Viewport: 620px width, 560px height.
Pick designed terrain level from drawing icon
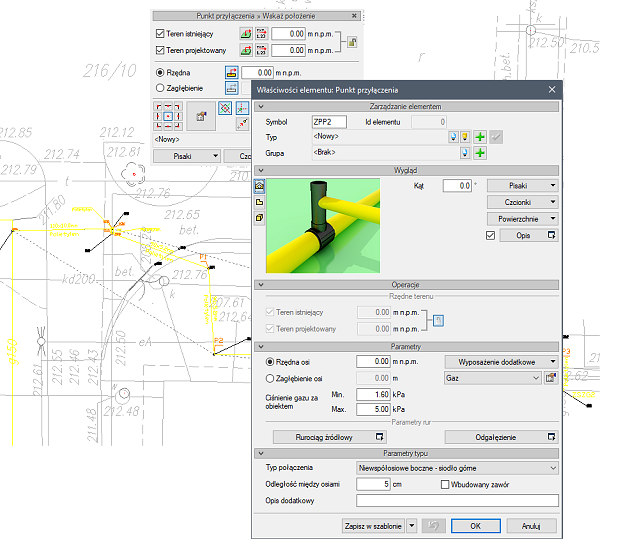tap(246, 50)
